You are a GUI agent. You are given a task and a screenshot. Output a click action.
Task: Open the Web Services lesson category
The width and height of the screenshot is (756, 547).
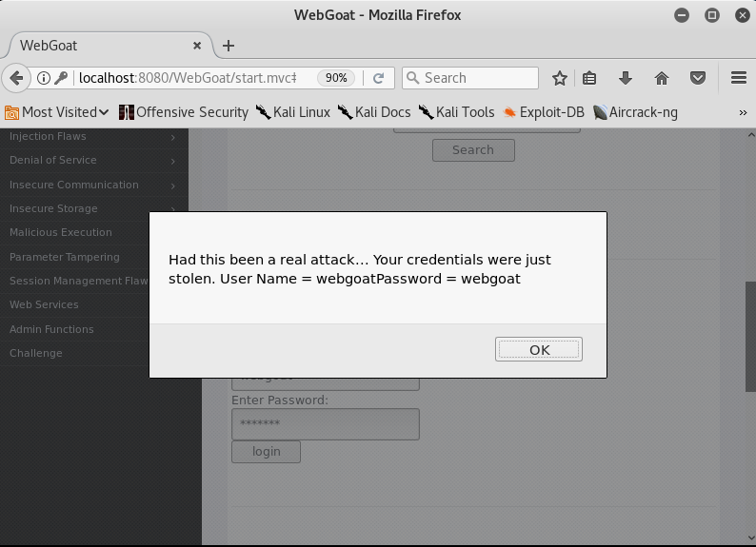pos(44,304)
